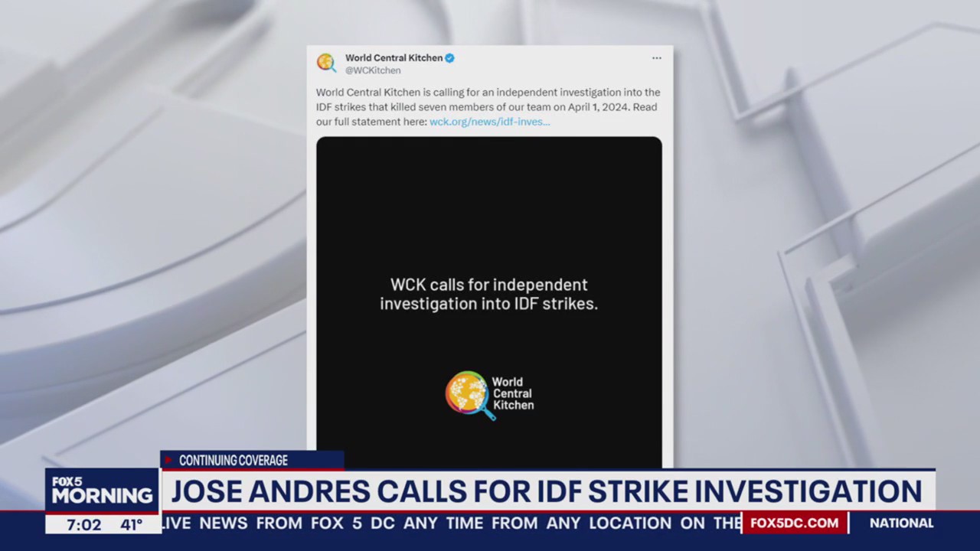Click the 7:02 time display
The width and height of the screenshot is (980, 551).
tap(83, 525)
